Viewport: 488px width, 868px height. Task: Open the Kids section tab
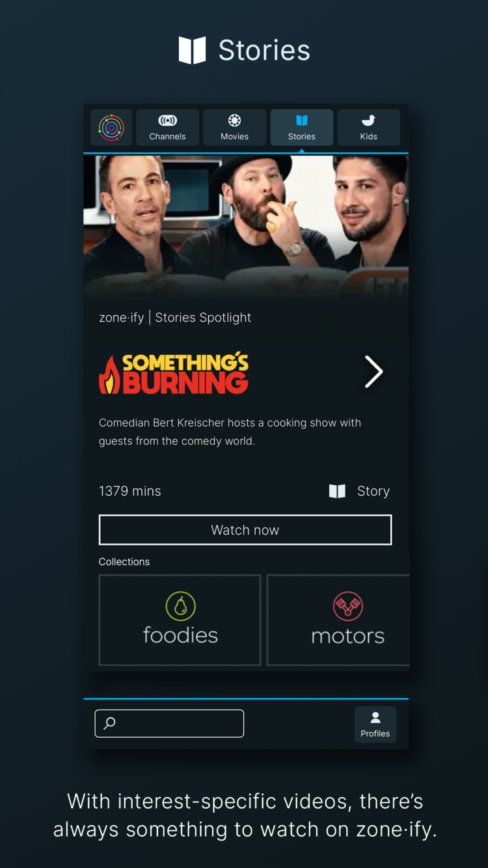pyautogui.click(x=368, y=128)
